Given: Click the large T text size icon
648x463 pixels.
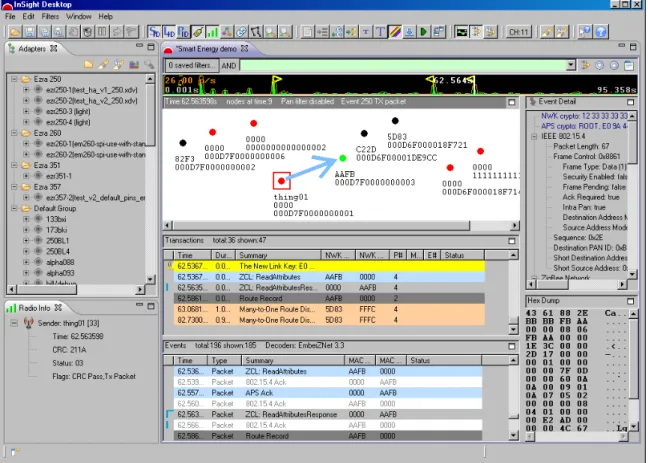Looking at the screenshot, I should coord(380,32).
